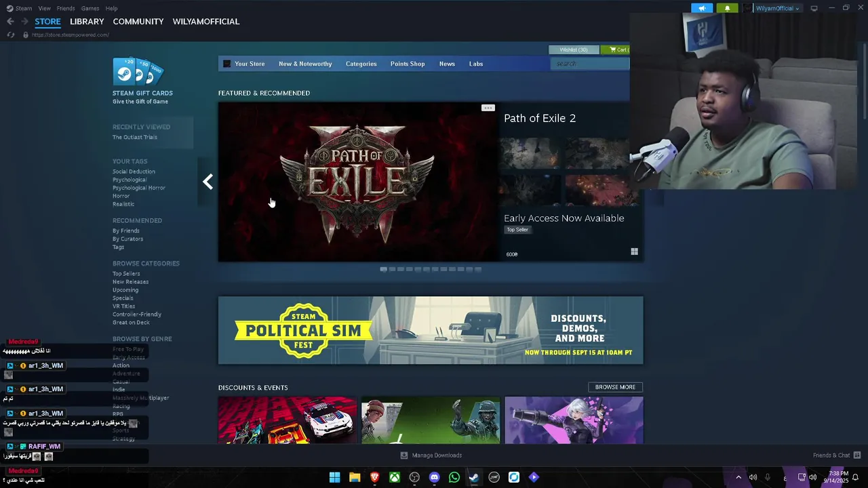Click the store URL address text
The image size is (868, 488).
click(x=71, y=35)
